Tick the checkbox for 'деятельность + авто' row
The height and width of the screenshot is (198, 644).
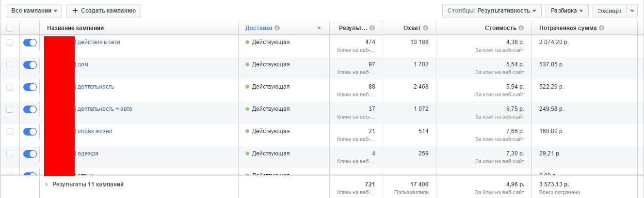pyautogui.click(x=10, y=109)
